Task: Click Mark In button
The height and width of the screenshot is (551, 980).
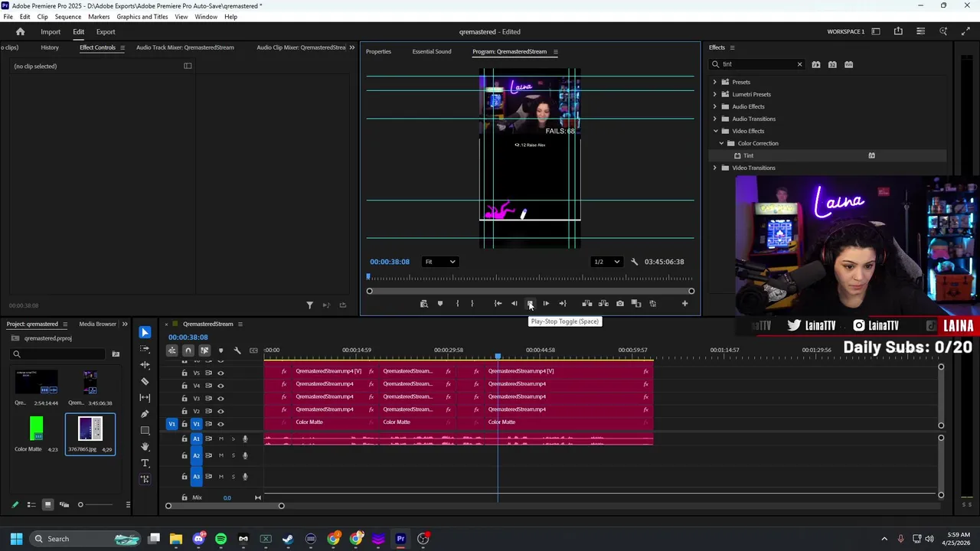Action: 457,304
